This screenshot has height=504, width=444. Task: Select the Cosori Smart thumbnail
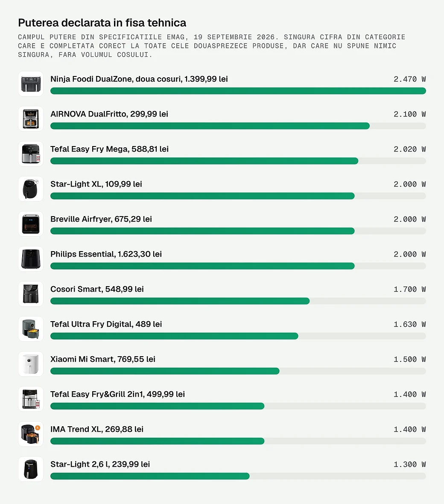pyautogui.click(x=30, y=294)
